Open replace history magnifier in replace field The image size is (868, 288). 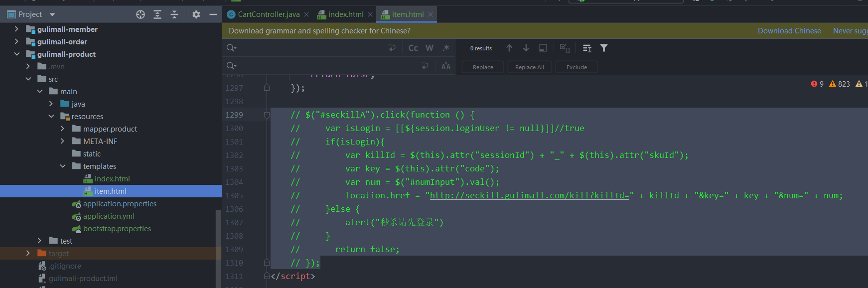tap(231, 66)
